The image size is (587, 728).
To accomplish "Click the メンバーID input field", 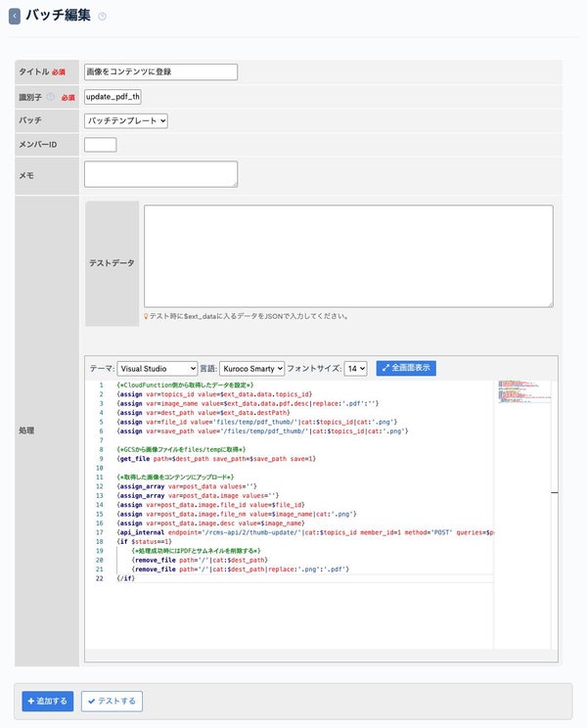I will [100, 145].
